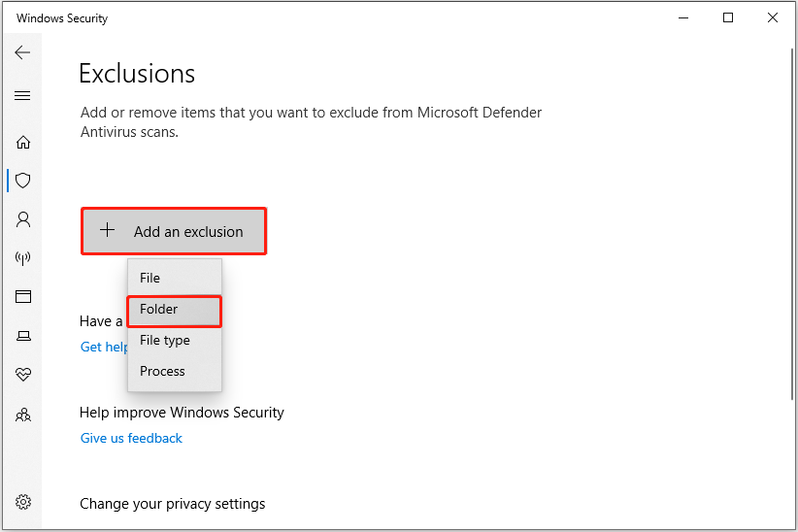
Task: Choose File from exclusion menu
Action: click(150, 278)
